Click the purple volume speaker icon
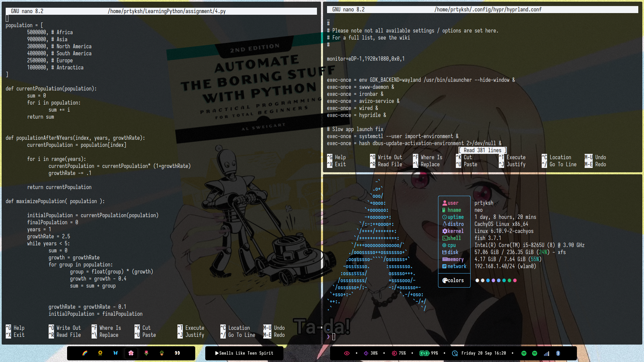 point(366,353)
